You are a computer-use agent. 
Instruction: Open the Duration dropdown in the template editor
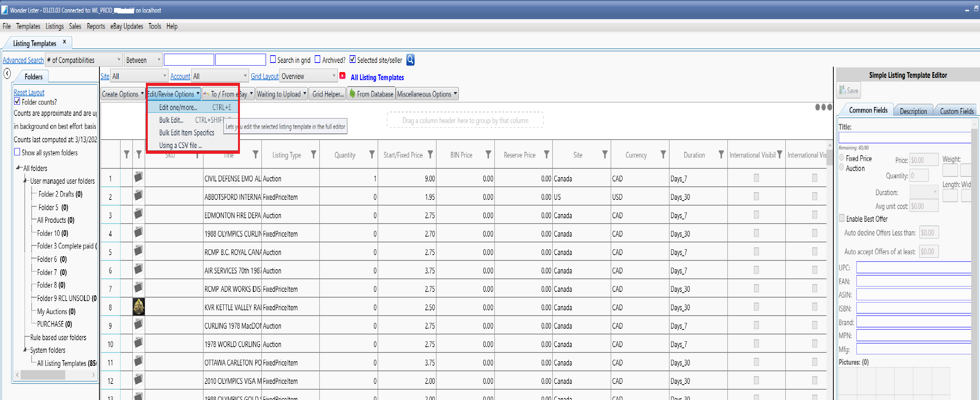tap(924, 192)
